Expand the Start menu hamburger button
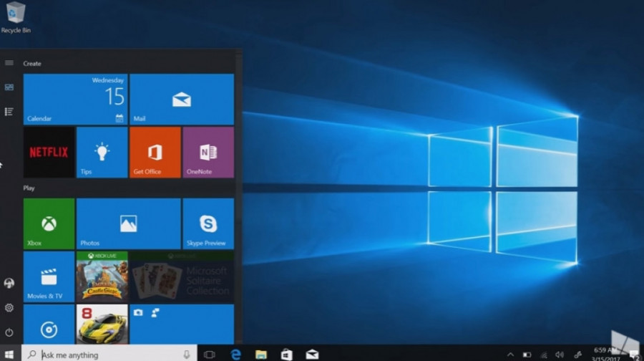 click(9, 63)
